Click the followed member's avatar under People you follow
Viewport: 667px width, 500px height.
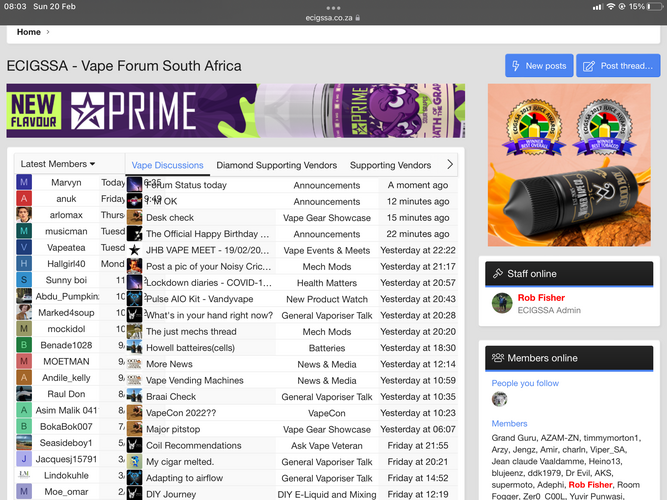pyautogui.click(x=499, y=399)
